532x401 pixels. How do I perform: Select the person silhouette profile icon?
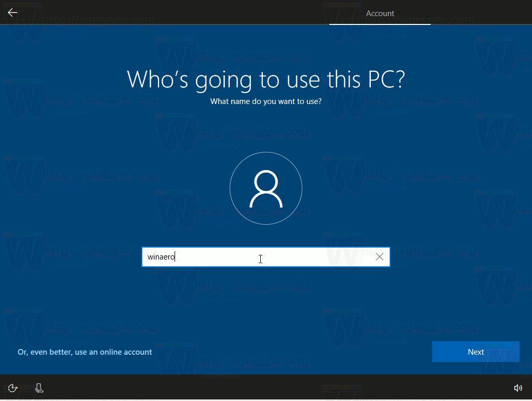pos(266,188)
